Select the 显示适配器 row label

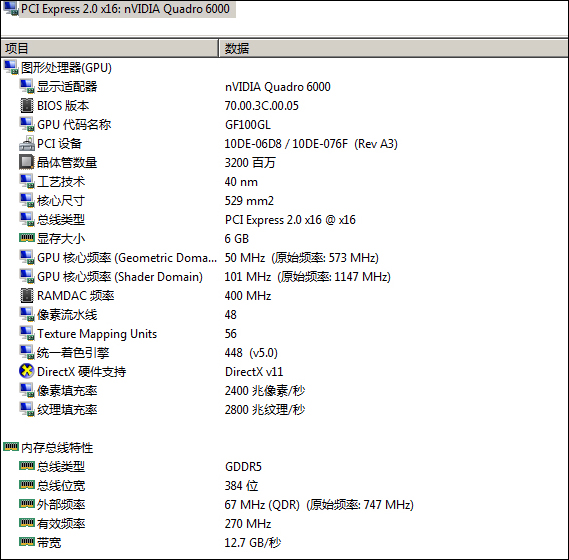67,87
